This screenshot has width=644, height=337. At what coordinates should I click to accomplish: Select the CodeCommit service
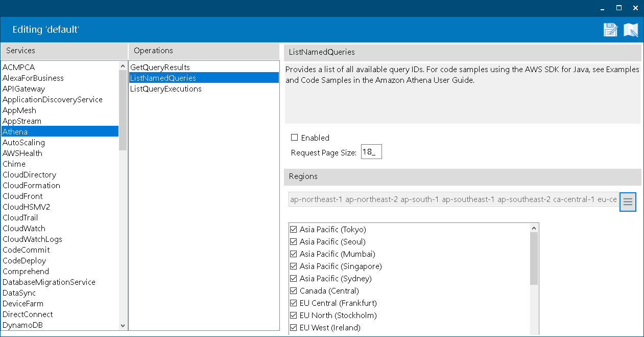[60, 250]
